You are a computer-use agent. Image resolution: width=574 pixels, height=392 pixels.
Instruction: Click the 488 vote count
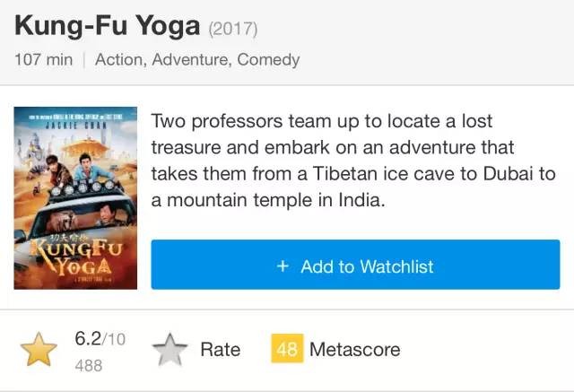(87, 365)
